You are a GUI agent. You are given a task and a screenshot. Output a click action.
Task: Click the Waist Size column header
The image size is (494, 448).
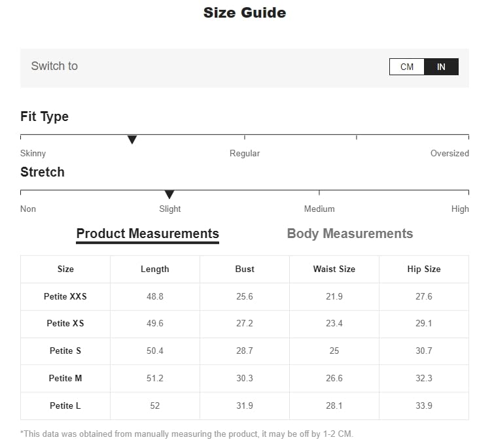click(x=334, y=269)
